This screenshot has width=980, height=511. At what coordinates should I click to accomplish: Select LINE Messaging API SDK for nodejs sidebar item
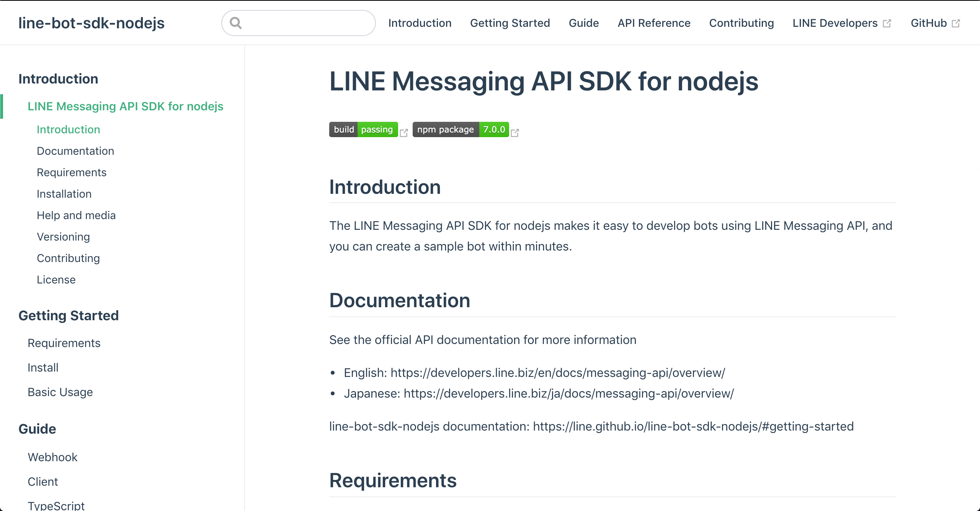(x=126, y=106)
